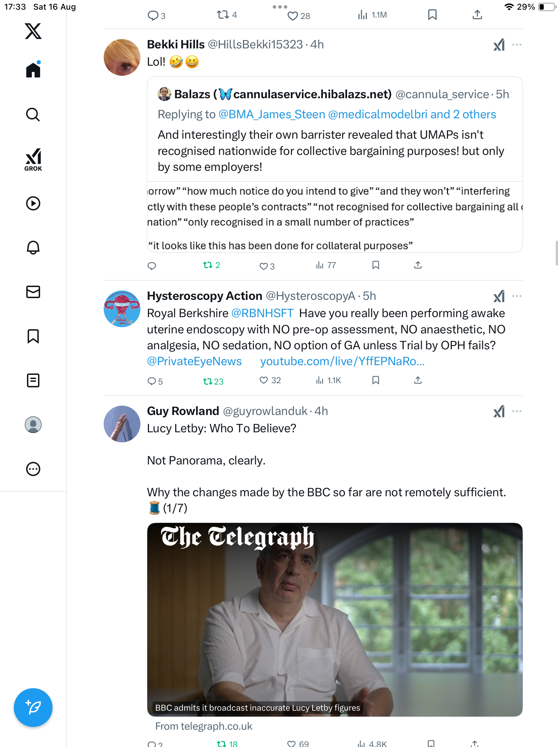The image size is (560, 747).
Task: Open notifications bell in sidebar
Action: [x=33, y=247]
